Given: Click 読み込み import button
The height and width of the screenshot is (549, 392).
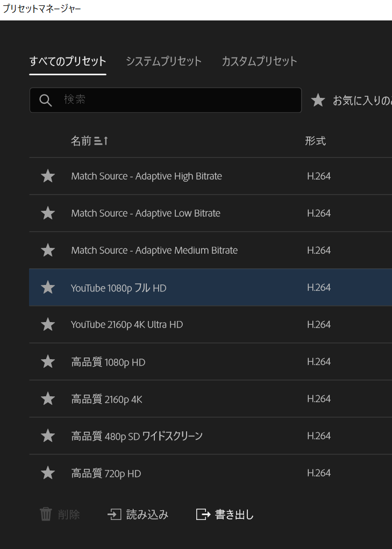Looking at the screenshot, I should pyautogui.click(x=138, y=515).
